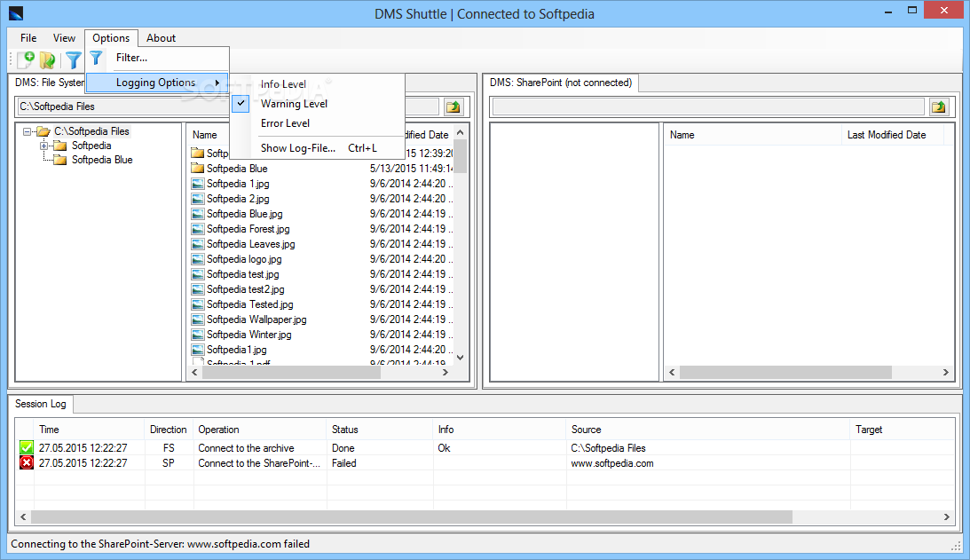Click the SharePoint list horizontal scrollbar right arrow
The height and width of the screenshot is (560, 970).
(945, 373)
